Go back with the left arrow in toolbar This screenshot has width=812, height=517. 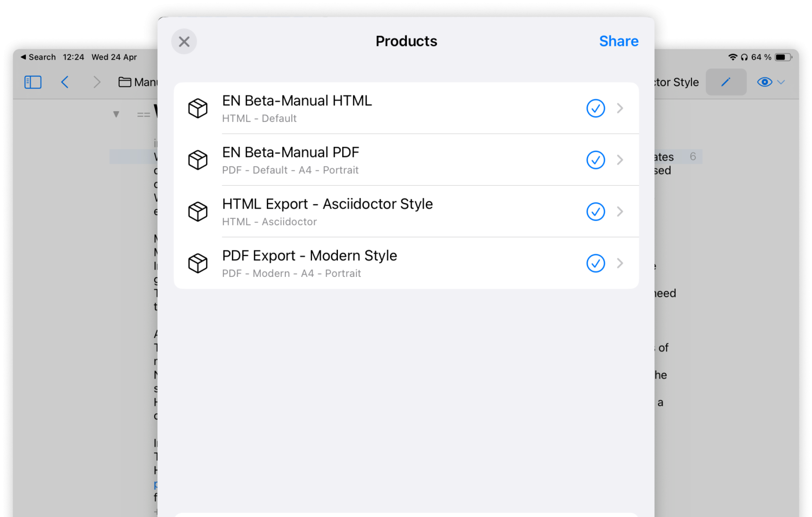click(x=65, y=82)
